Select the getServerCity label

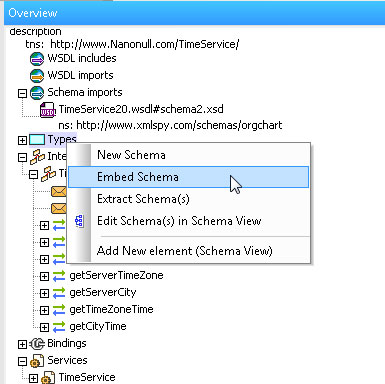[103, 293]
